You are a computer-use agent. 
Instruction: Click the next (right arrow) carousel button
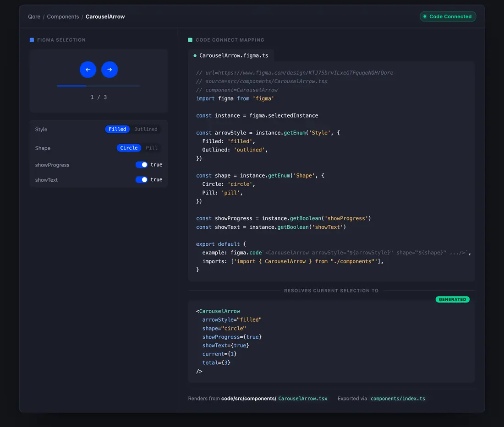point(110,70)
